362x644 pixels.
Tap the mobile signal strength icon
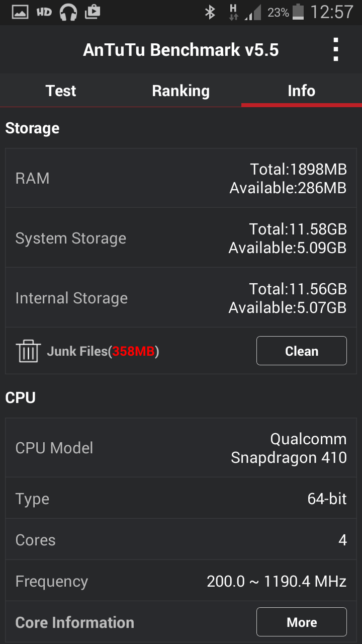[253, 12]
